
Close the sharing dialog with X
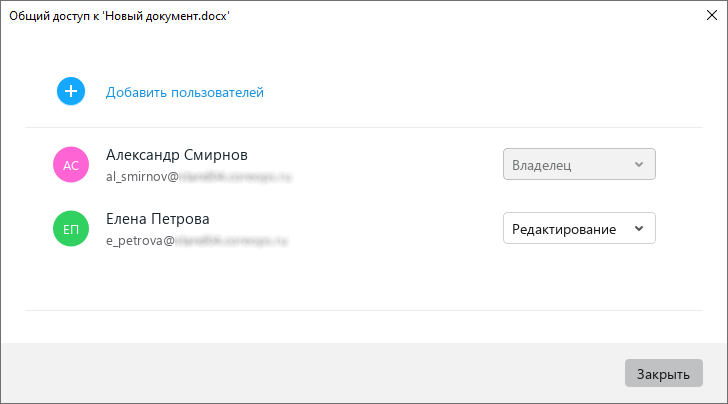(712, 15)
